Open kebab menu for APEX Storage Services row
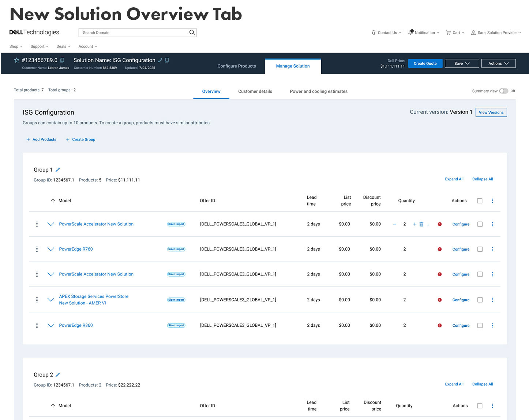The image size is (529, 420). (492, 300)
